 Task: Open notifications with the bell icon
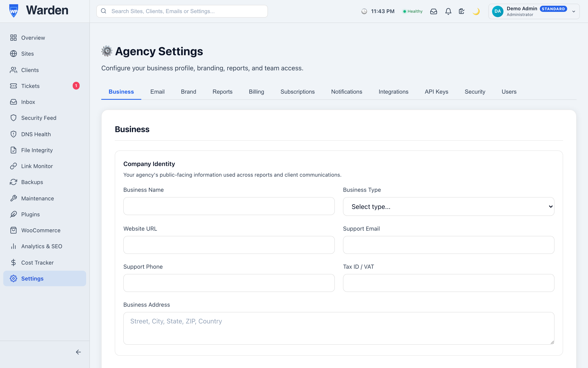coord(448,11)
